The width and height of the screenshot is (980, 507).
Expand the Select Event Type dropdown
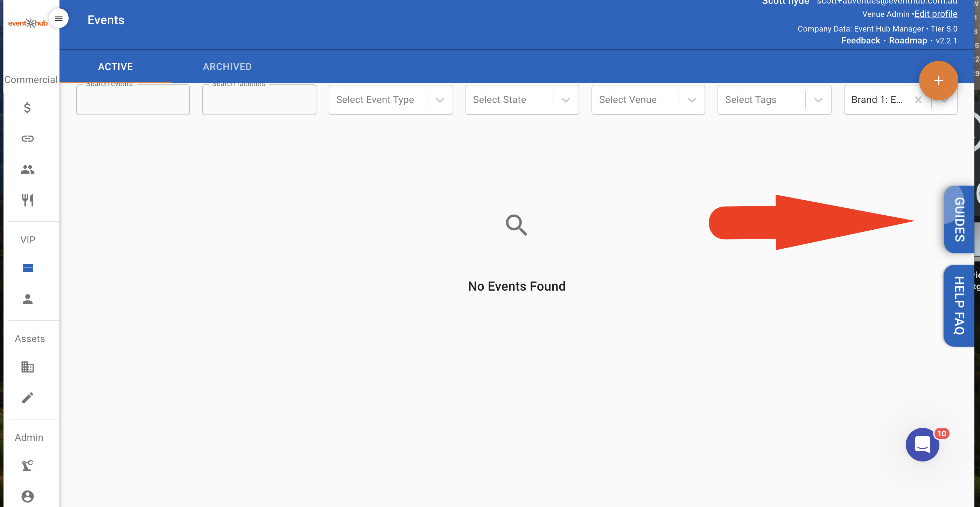point(390,100)
